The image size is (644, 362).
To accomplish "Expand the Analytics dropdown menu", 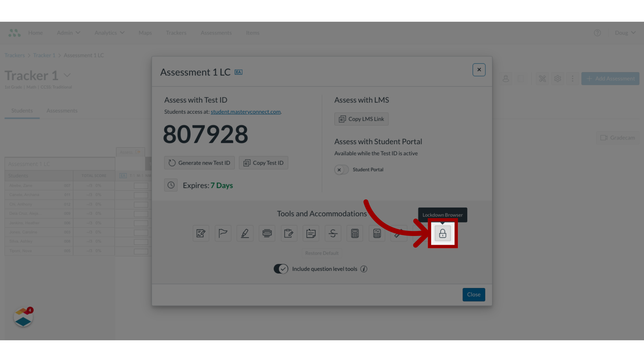I will pyautogui.click(x=110, y=32).
